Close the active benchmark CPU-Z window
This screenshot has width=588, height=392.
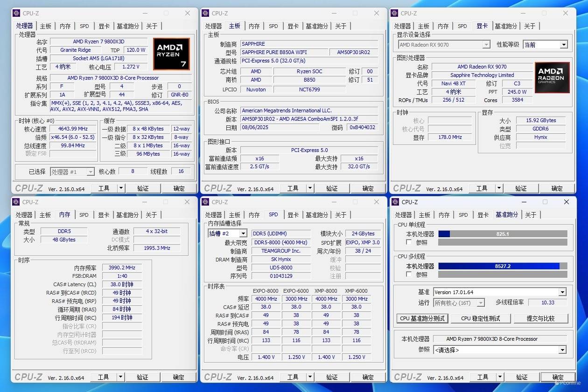pyautogui.click(x=566, y=202)
